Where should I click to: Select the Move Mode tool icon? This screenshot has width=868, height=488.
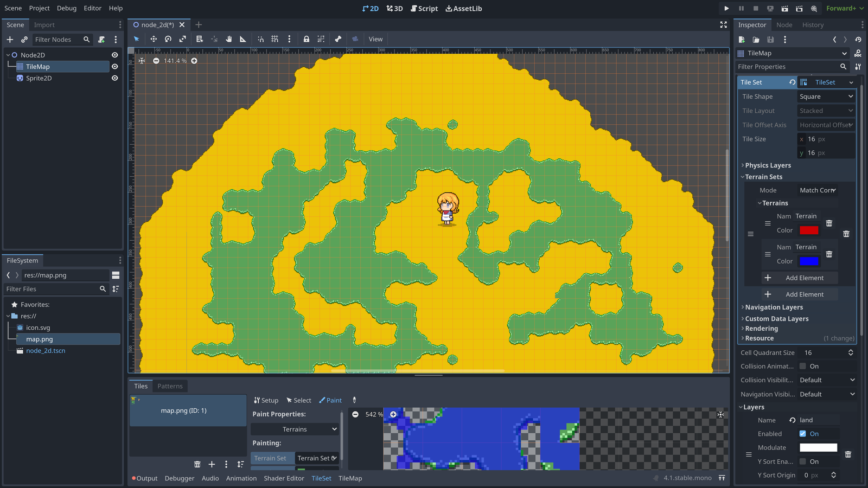point(154,39)
